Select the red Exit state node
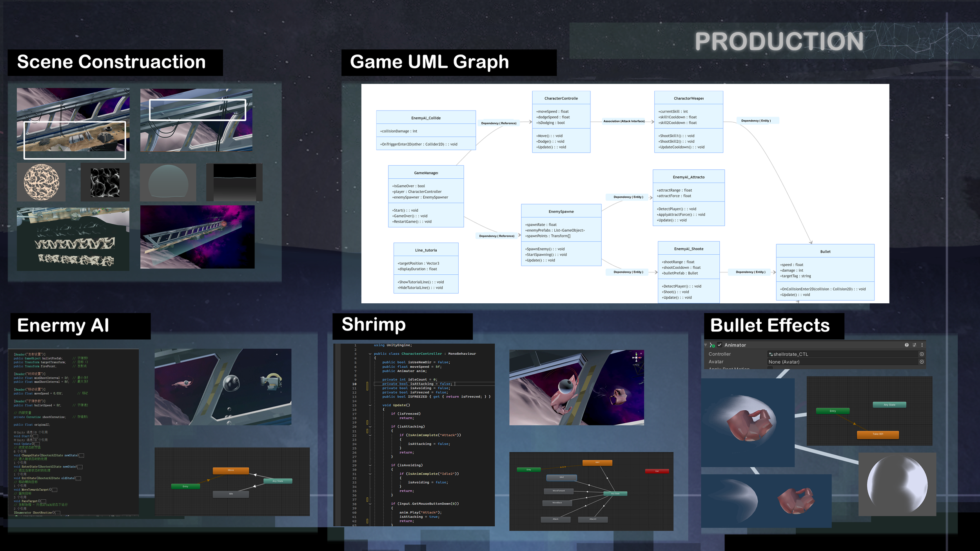This screenshot has height=551, width=980. pyautogui.click(x=657, y=471)
